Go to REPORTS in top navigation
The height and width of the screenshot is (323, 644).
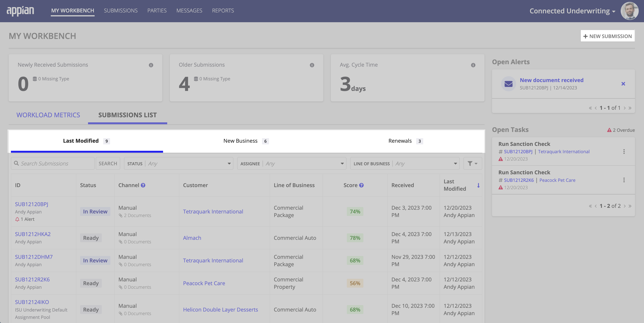click(x=223, y=11)
